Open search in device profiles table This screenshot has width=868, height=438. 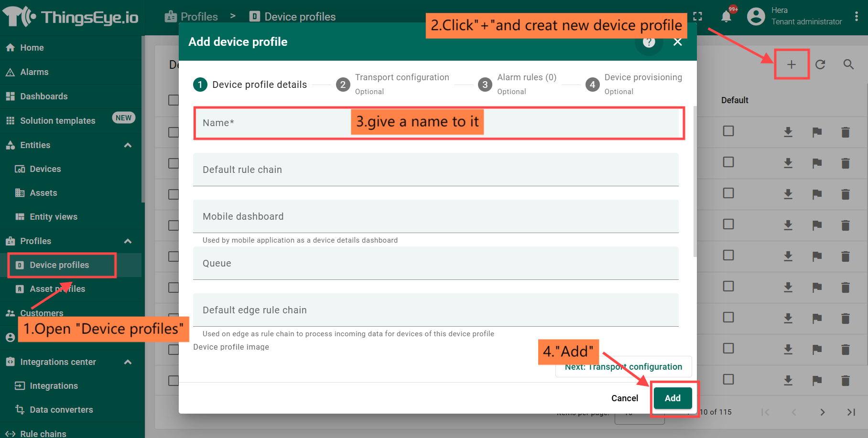848,64
